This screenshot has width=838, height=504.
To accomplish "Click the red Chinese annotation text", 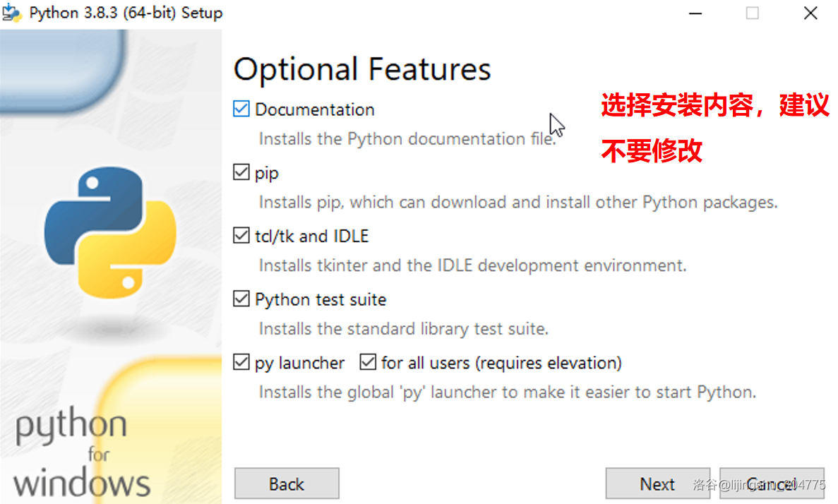I will (714, 128).
